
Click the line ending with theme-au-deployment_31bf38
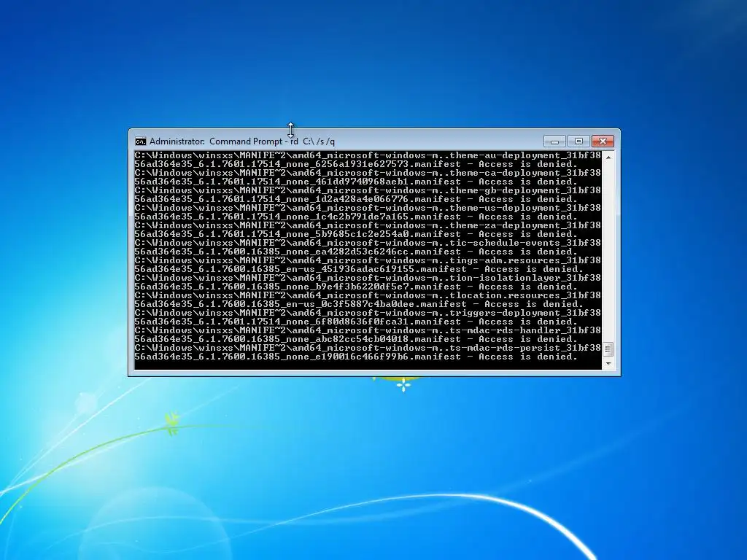[x=368, y=155]
